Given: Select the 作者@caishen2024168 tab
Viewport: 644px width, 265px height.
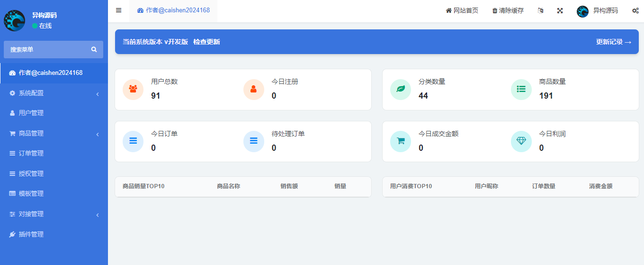Looking at the screenshot, I should click(x=173, y=10).
